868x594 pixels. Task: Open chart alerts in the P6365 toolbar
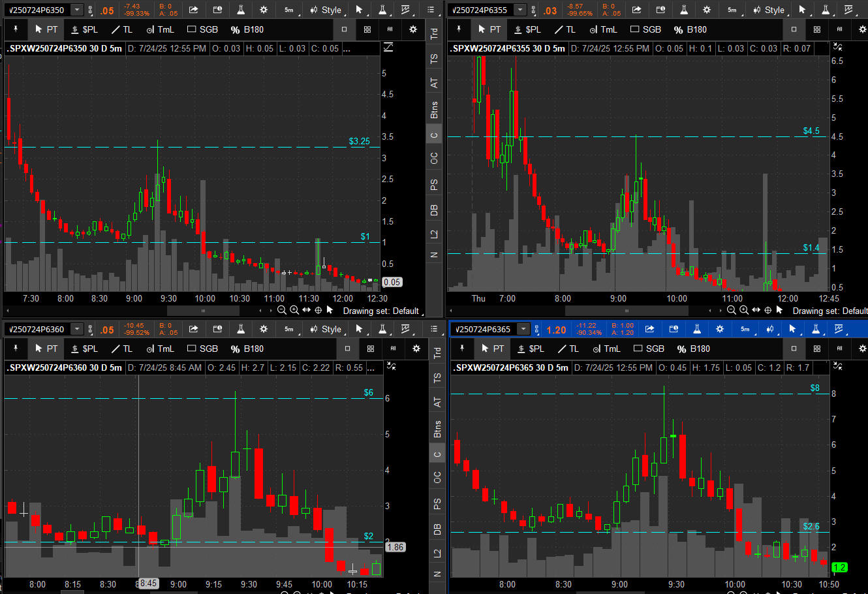(674, 329)
